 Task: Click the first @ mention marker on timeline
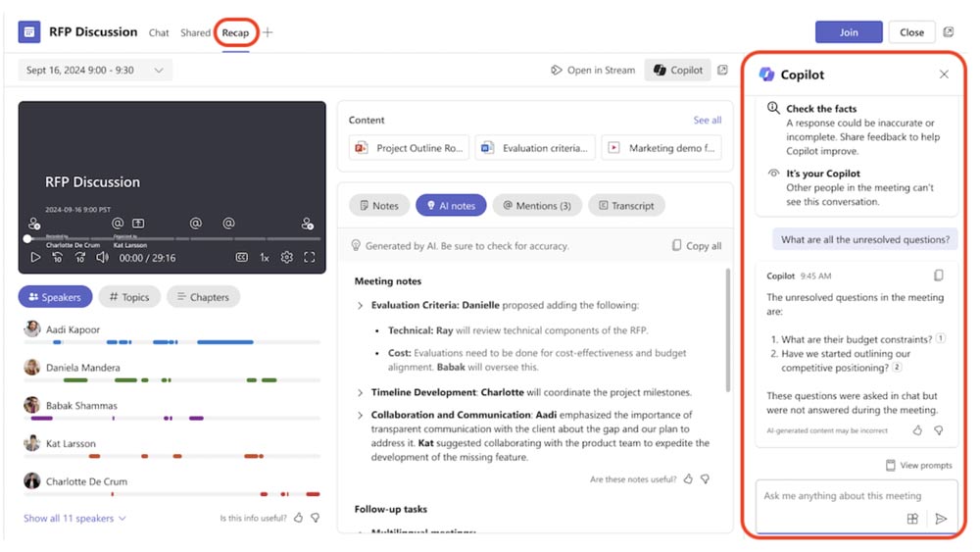(118, 224)
